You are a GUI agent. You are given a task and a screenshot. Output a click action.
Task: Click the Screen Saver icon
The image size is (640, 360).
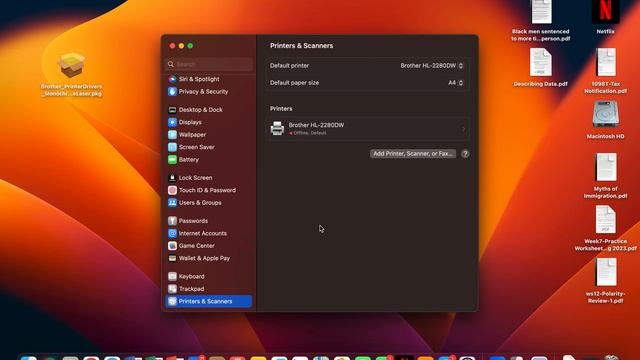172,147
